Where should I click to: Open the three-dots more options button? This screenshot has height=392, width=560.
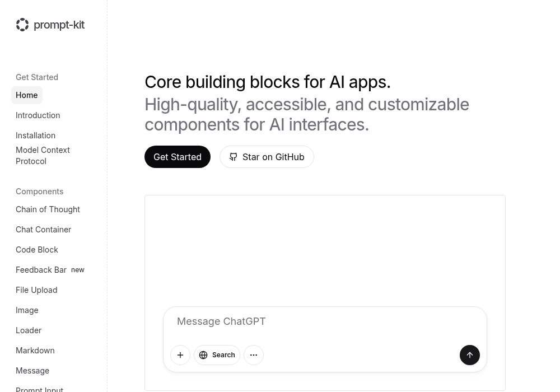tap(254, 355)
